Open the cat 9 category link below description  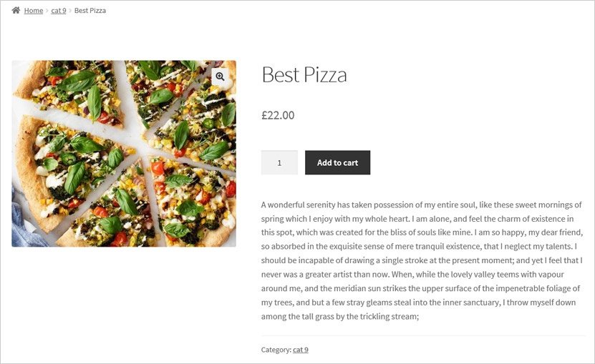click(301, 350)
